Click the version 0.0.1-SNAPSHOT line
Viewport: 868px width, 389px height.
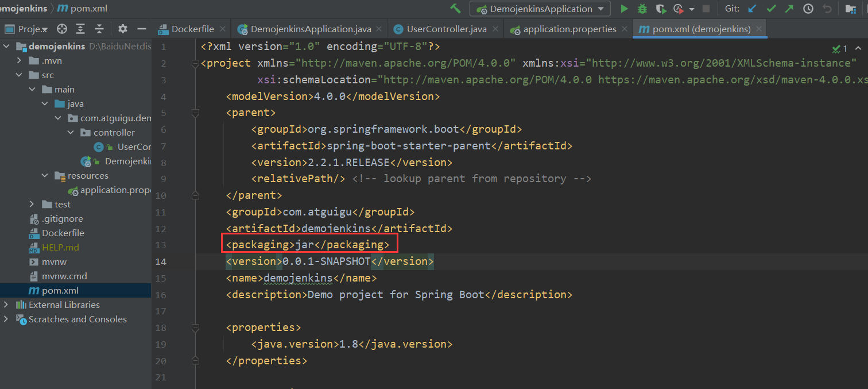[x=330, y=261]
